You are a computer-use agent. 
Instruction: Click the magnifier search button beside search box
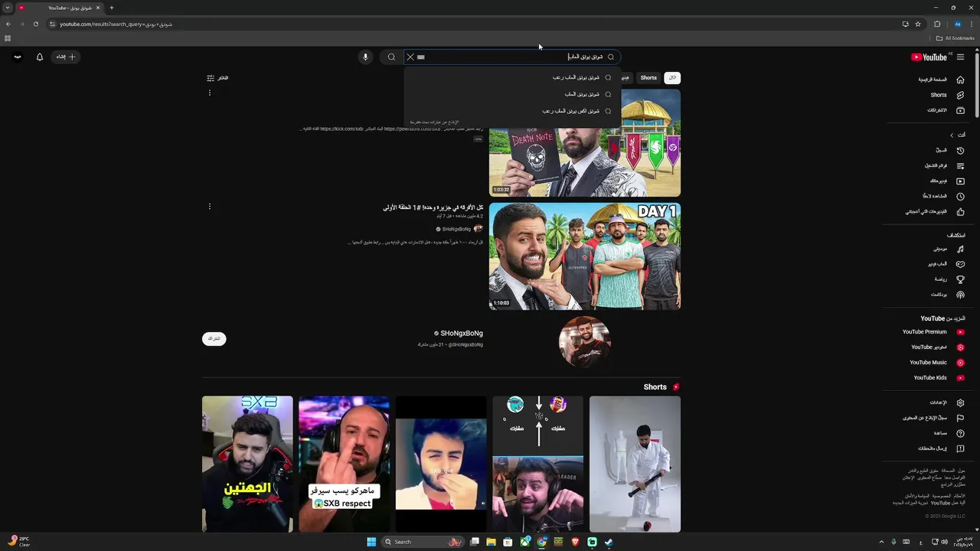pos(391,57)
